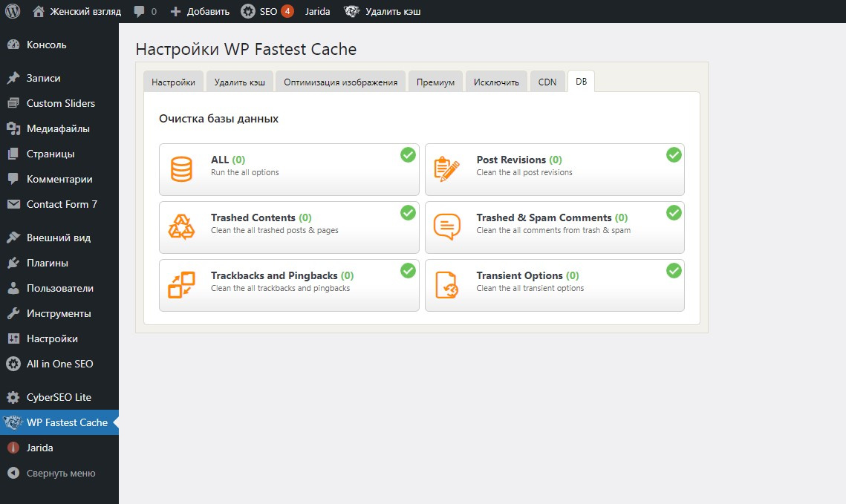Click green checkmark on Transient Options card

click(674, 270)
